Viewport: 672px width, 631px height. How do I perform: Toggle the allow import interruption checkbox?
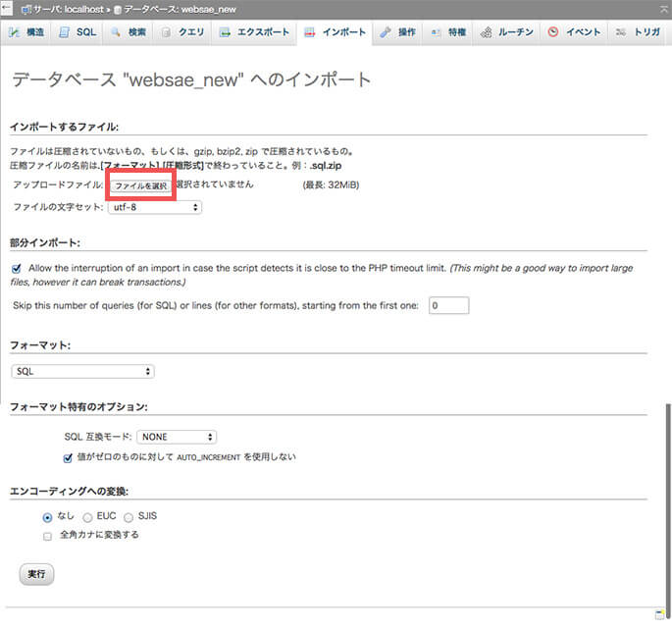pyautogui.click(x=17, y=268)
